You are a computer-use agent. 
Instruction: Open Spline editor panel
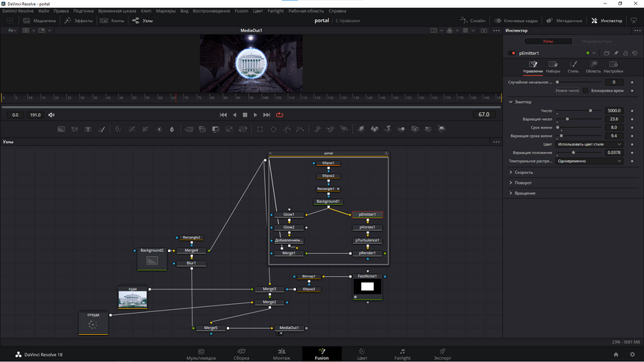coord(473,21)
